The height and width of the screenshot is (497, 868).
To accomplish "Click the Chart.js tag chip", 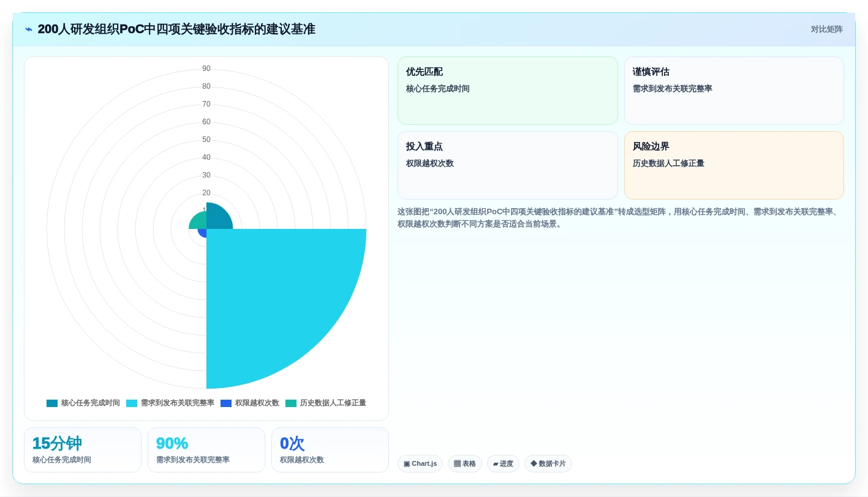I will pyautogui.click(x=420, y=463).
